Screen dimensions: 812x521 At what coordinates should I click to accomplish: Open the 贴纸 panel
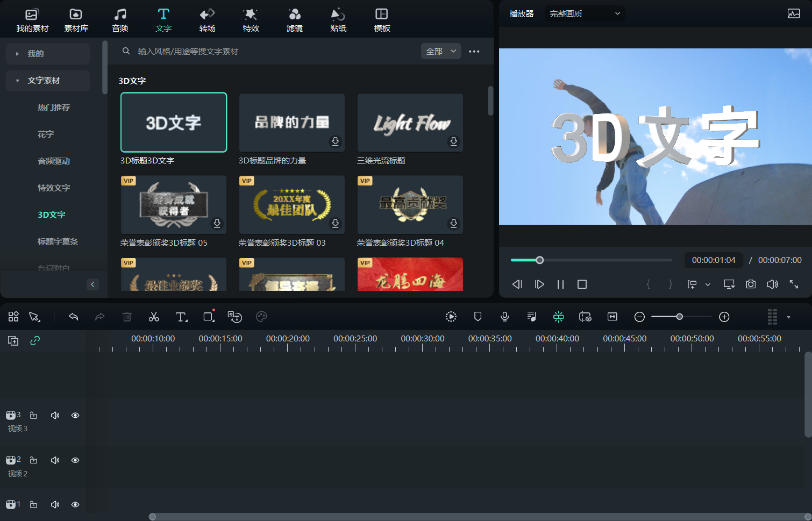click(x=338, y=19)
